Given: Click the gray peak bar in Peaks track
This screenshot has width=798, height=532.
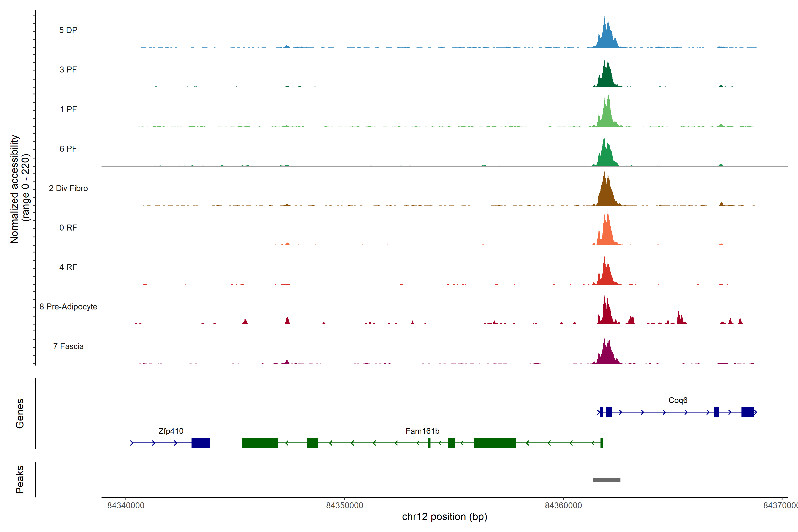Looking at the screenshot, I should [x=606, y=479].
